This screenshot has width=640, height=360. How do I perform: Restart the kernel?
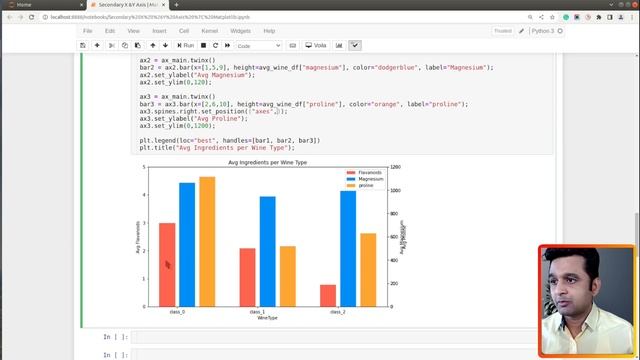(216, 45)
